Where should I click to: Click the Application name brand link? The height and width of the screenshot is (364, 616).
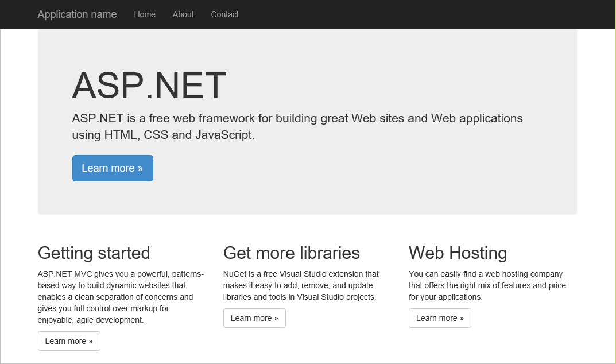click(x=77, y=14)
